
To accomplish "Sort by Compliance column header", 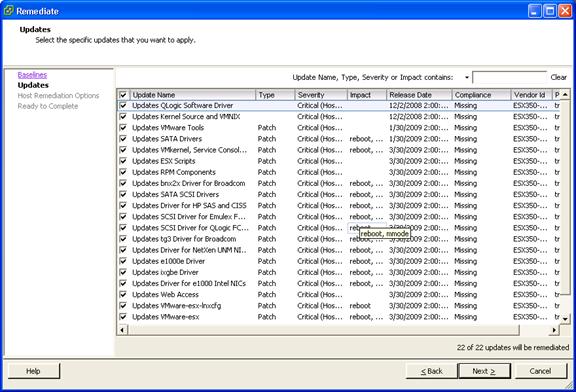I will [x=481, y=95].
